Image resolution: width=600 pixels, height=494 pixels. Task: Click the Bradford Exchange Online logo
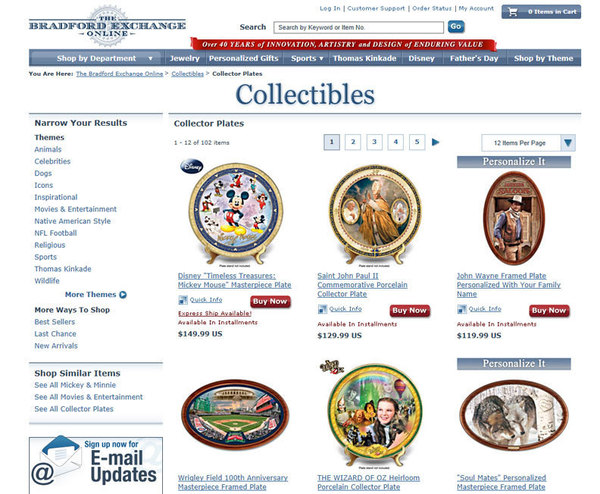tap(107, 26)
